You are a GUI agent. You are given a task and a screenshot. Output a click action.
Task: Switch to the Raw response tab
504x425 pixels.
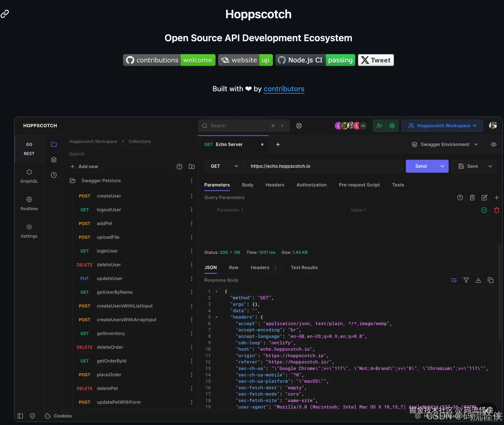pos(234,268)
